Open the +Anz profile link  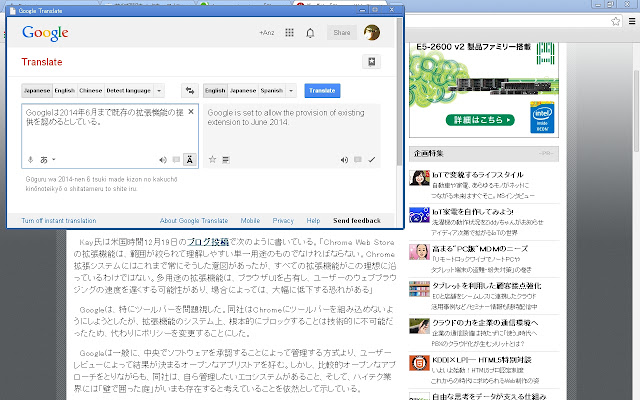[267, 33]
